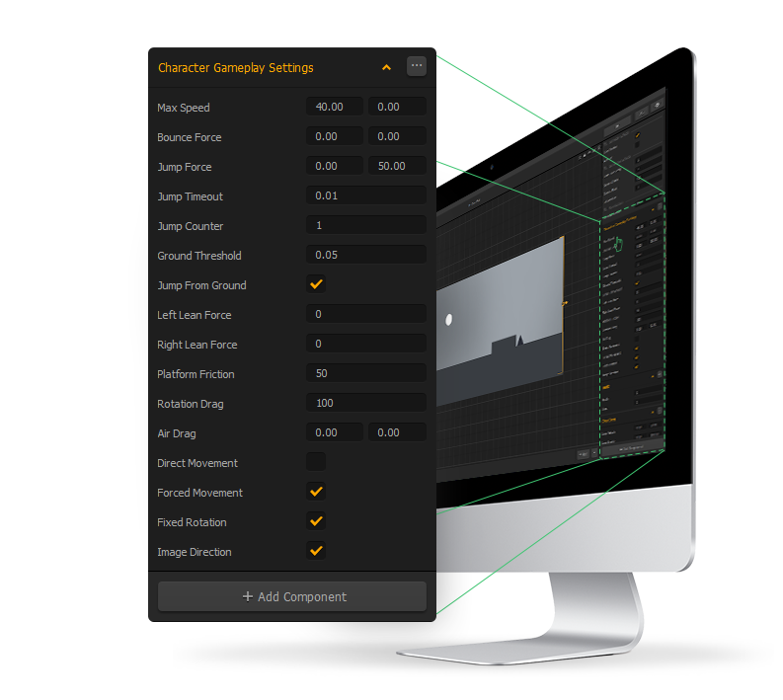The image size is (783, 700).
Task: Click the Rotation Drag label
Action: click(191, 404)
